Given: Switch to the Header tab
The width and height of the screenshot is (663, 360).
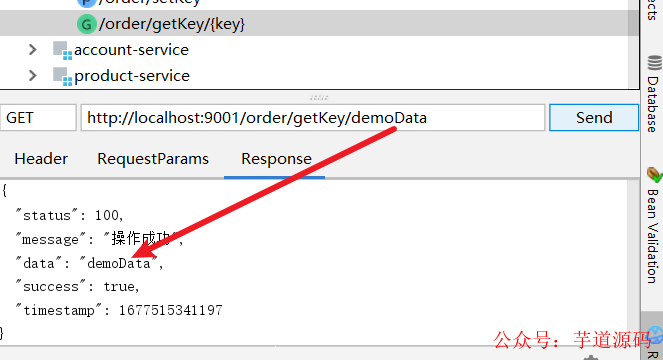Looking at the screenshot, I should [x=41, y=159].
